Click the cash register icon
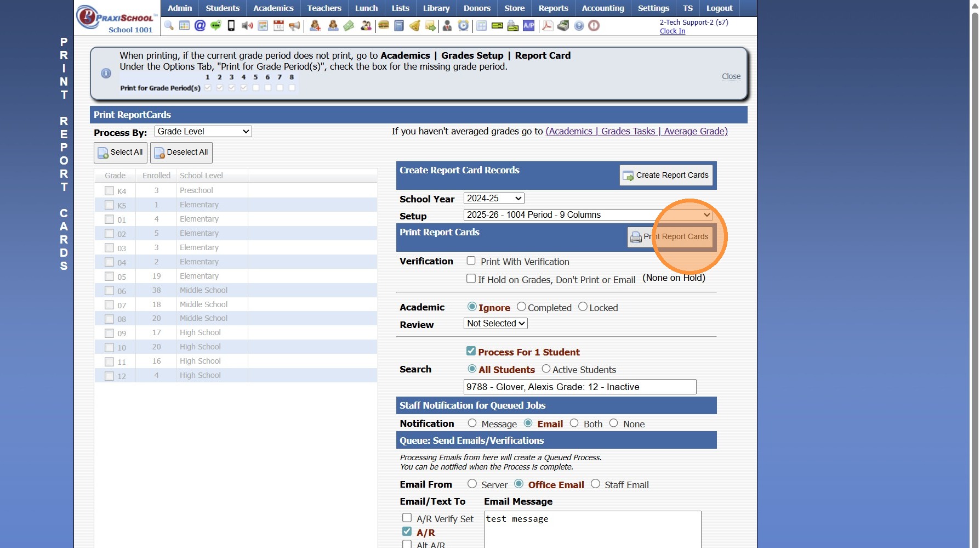The image size is (980, 548). (563, 26)
